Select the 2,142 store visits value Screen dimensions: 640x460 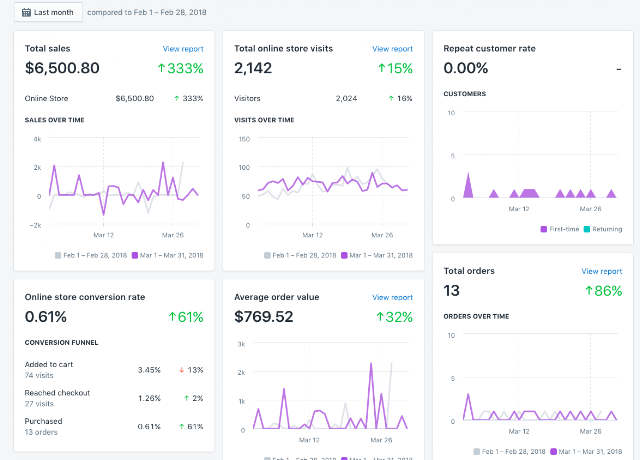pyautogui.click(x=253, y=68)
